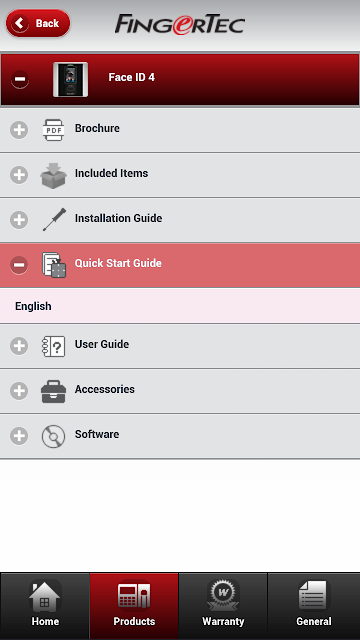360x640 pixels.
Task: Click the Accessories toolbox icon
Action: tap(53, 392)
